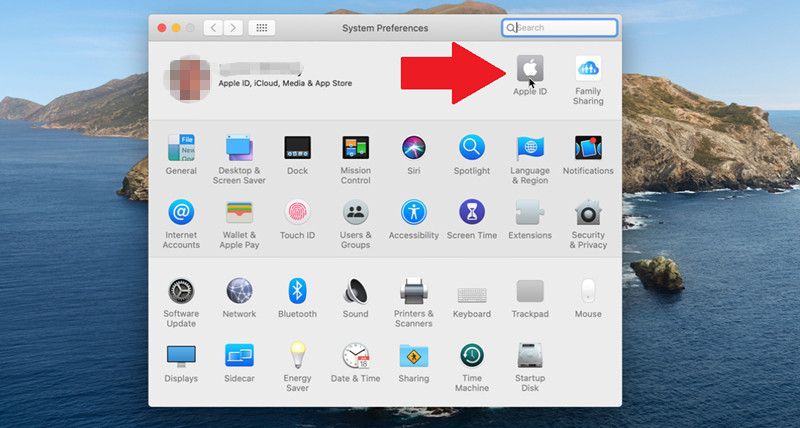Image resolution: width=800 pixels, height=428 pixels.
Task: Click the Search field in System Preferences
Action: [x=560, y=28]
